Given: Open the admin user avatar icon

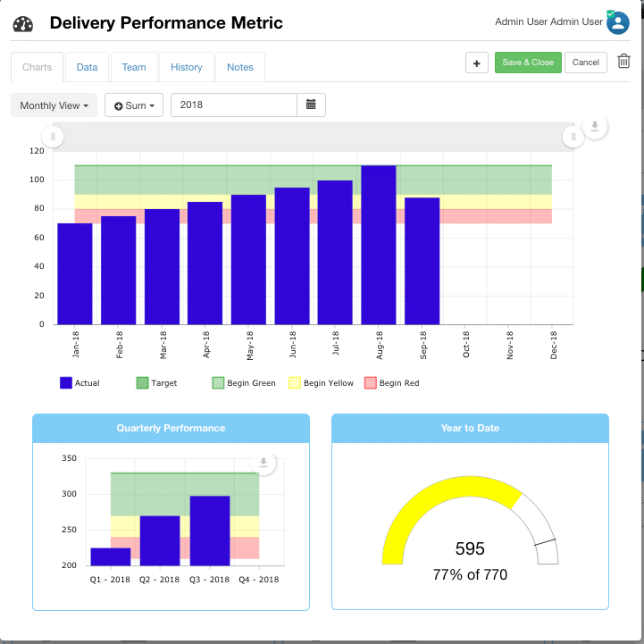Looking at the screenshot, I should click(618, 23).
